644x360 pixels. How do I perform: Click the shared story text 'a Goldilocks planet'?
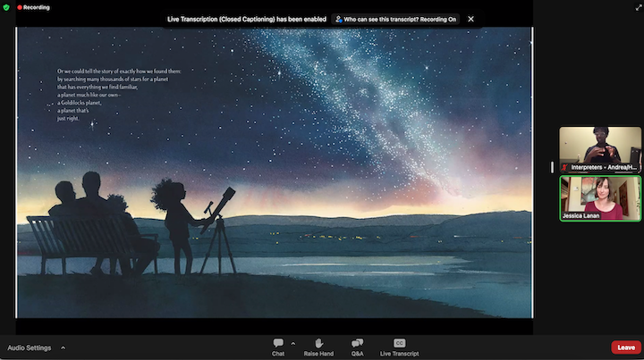tap(80, 103)
